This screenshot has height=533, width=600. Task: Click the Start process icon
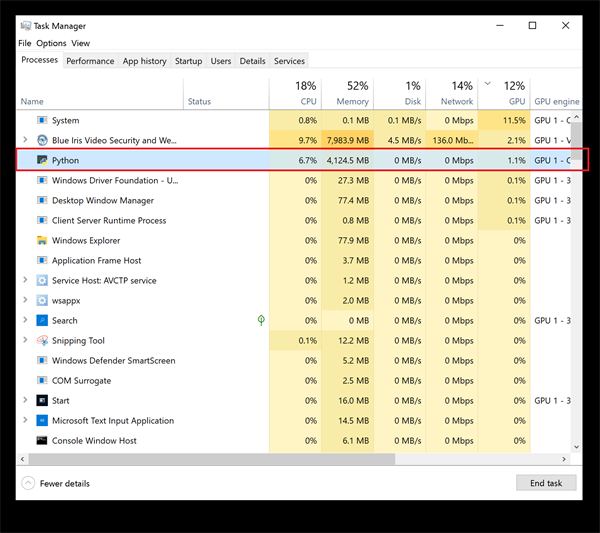coord(42,400)
